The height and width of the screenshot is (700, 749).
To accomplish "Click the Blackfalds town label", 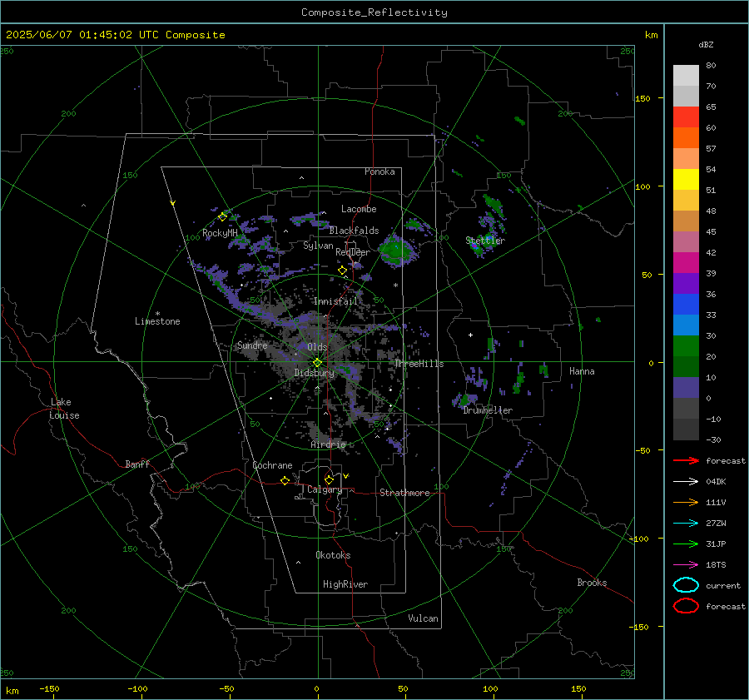I will click(x=354, y=231).
